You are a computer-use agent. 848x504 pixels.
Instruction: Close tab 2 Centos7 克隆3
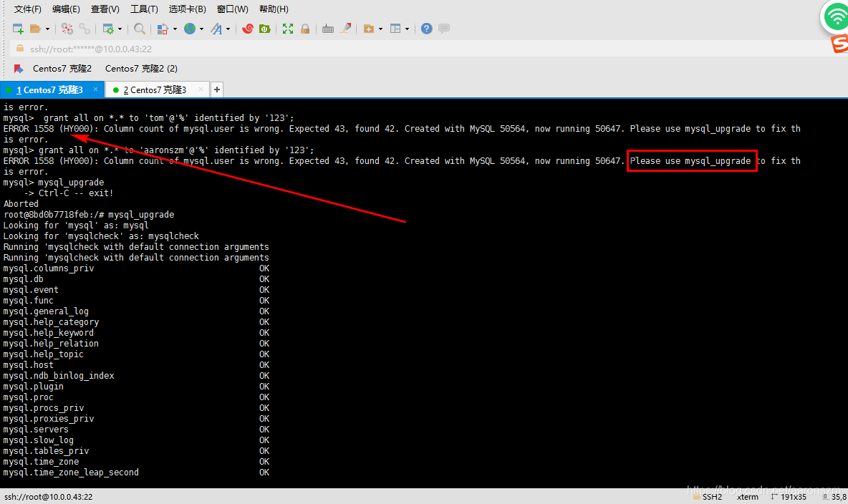201,89
